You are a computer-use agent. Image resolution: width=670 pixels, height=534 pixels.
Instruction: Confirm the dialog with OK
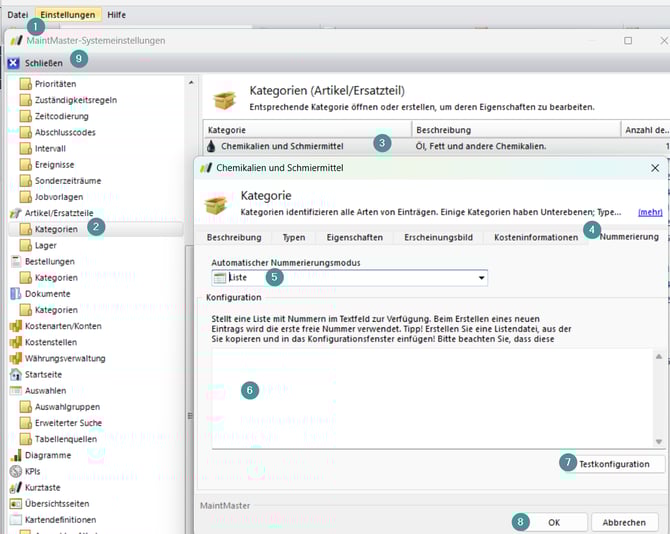(554, 522)
